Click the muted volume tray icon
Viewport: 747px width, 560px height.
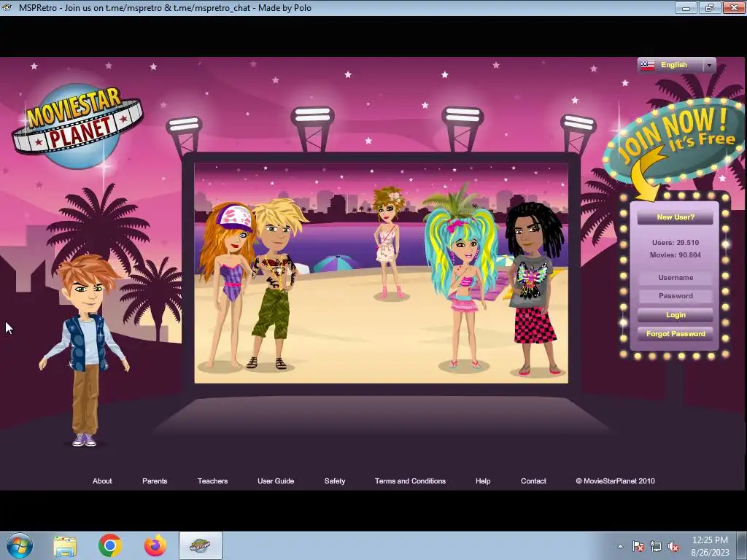[673, 546]
